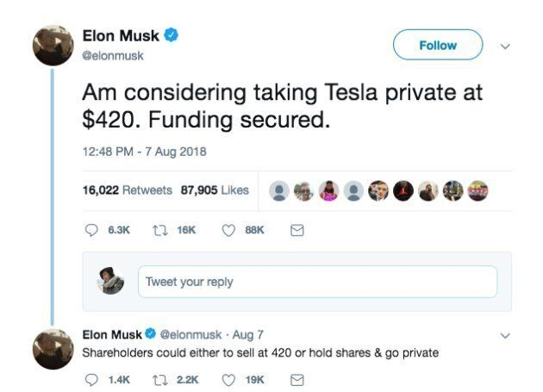Click the first liker avatar in the row

[280, 190]
